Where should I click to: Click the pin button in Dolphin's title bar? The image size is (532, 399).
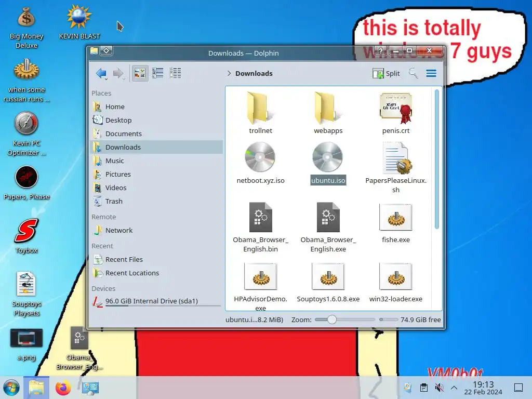click(106, 50)
